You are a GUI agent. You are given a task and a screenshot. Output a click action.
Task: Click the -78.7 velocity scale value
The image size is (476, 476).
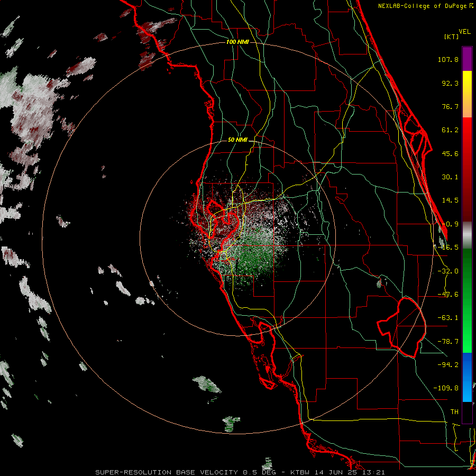(x=448, y=342)
